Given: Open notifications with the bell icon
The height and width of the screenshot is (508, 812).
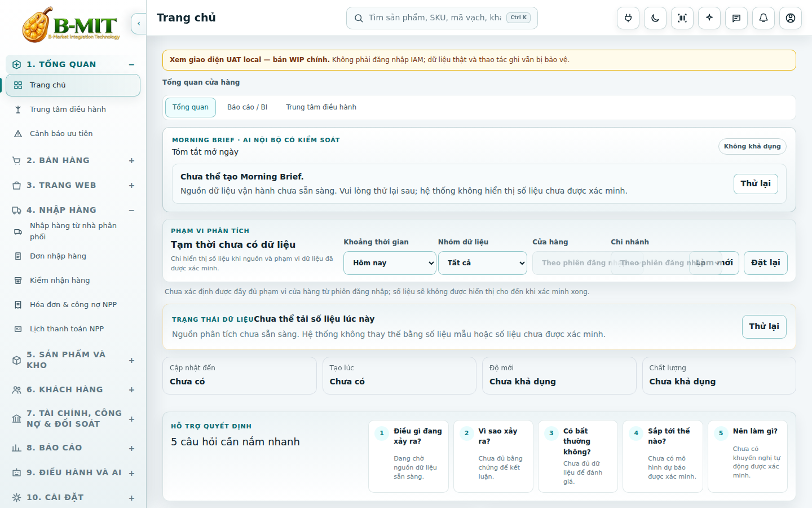Looking at the screenshot, I should (764, 18).
